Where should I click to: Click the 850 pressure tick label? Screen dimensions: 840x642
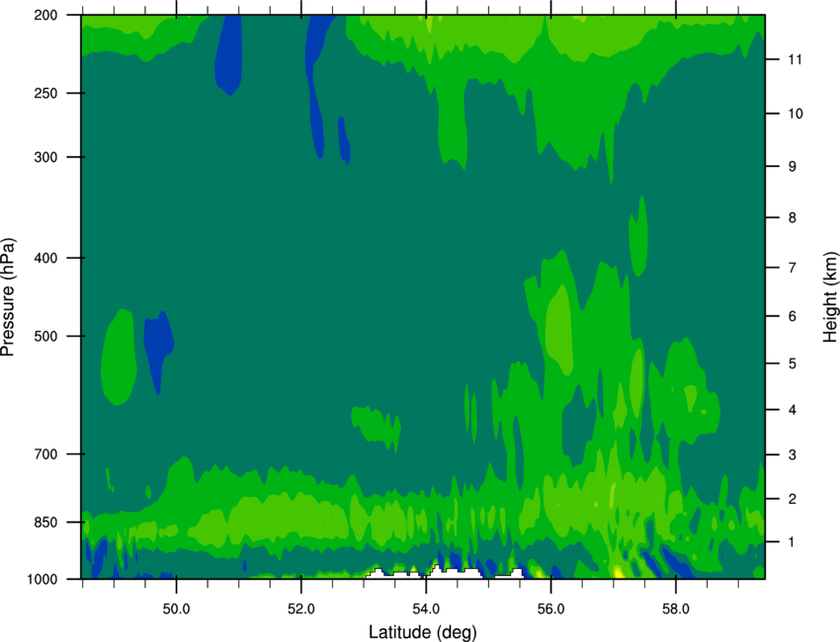tap(45, 522)
